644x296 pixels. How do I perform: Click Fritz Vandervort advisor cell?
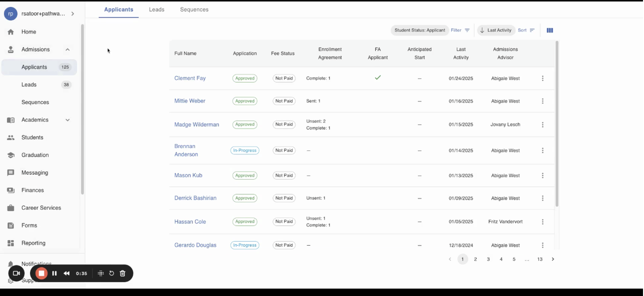pyautogui.click(x=505, y=222)
